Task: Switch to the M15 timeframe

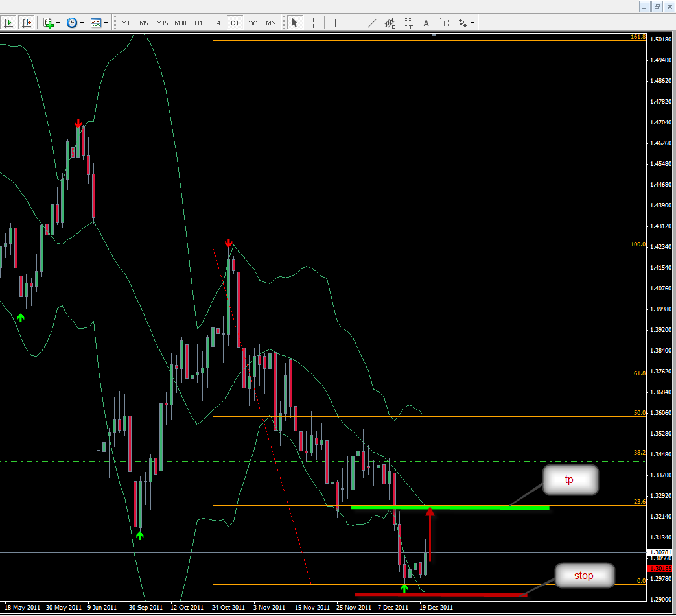Action: point(161,23)
